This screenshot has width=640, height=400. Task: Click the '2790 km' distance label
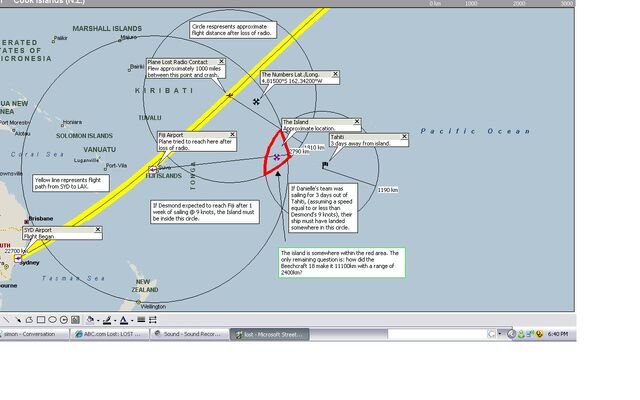coord(299,151)
